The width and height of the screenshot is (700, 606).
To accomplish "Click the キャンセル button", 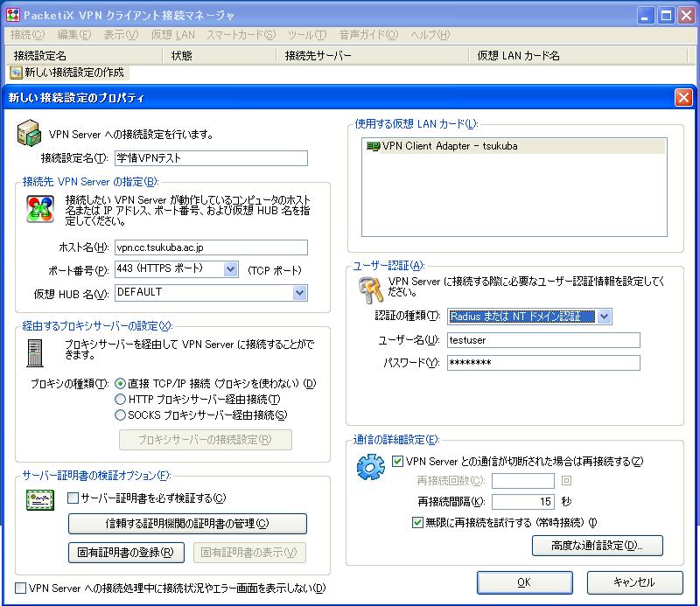I will pos(634,582).
